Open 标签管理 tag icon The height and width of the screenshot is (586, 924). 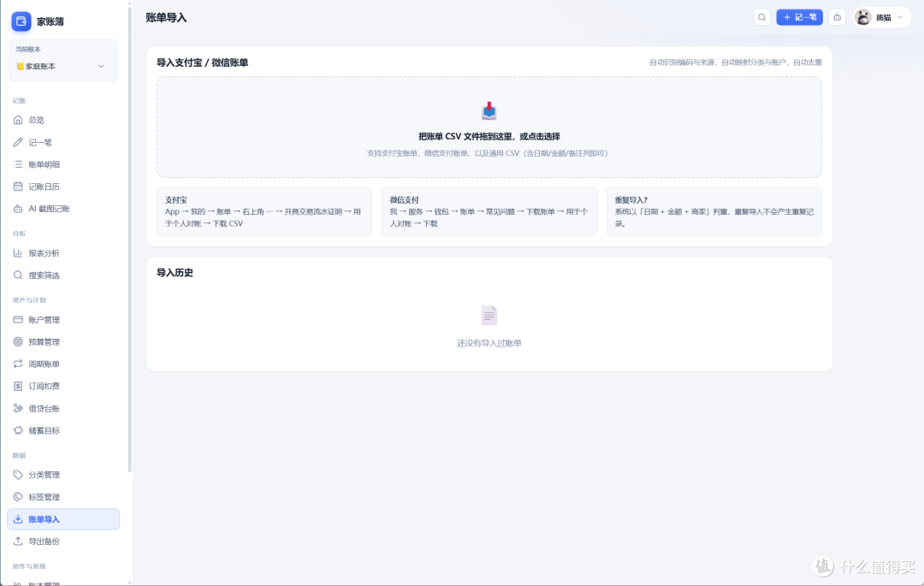[18, 496]
